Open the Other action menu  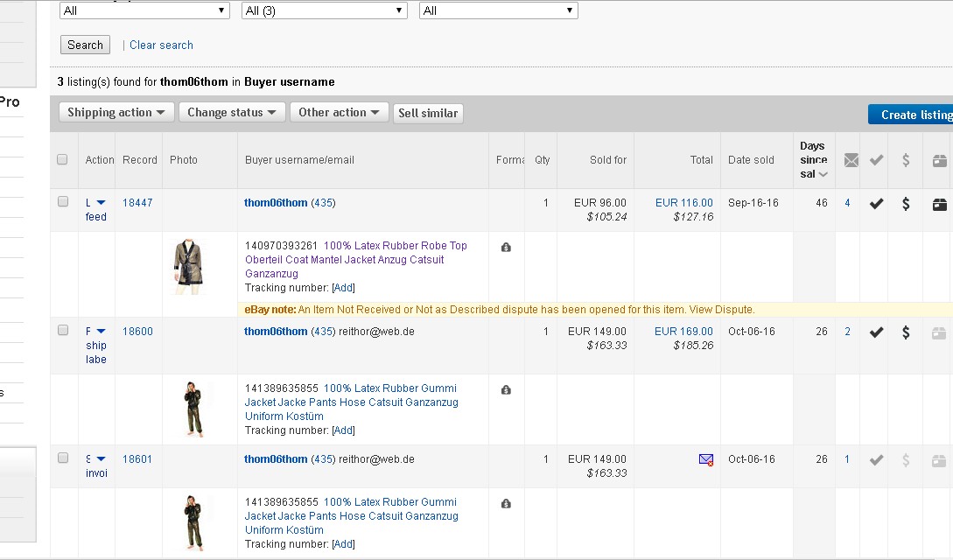[340, 113]
